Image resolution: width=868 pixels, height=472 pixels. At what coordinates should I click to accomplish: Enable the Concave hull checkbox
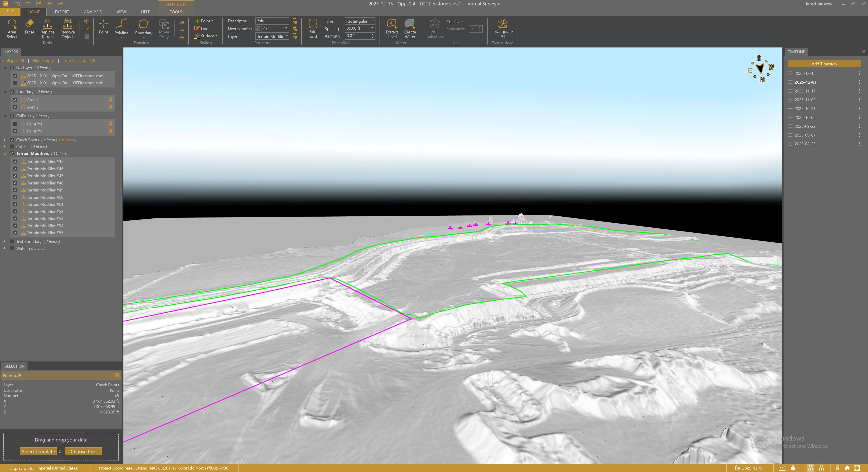(x=471, y=21)
